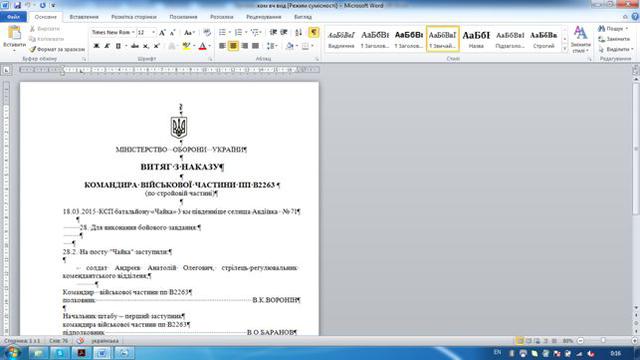
Task: Click the Shading paint bucket icon
Action: [x=289, y=46]
